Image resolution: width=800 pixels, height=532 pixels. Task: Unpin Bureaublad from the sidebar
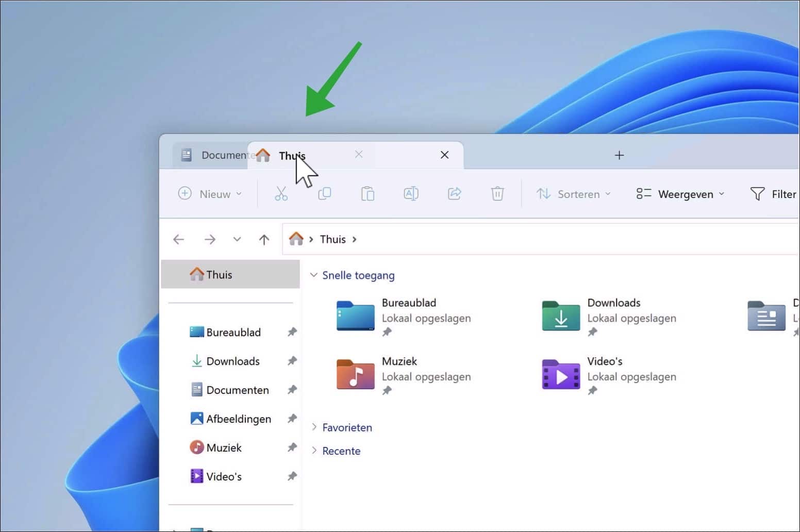tap(292, 332)
